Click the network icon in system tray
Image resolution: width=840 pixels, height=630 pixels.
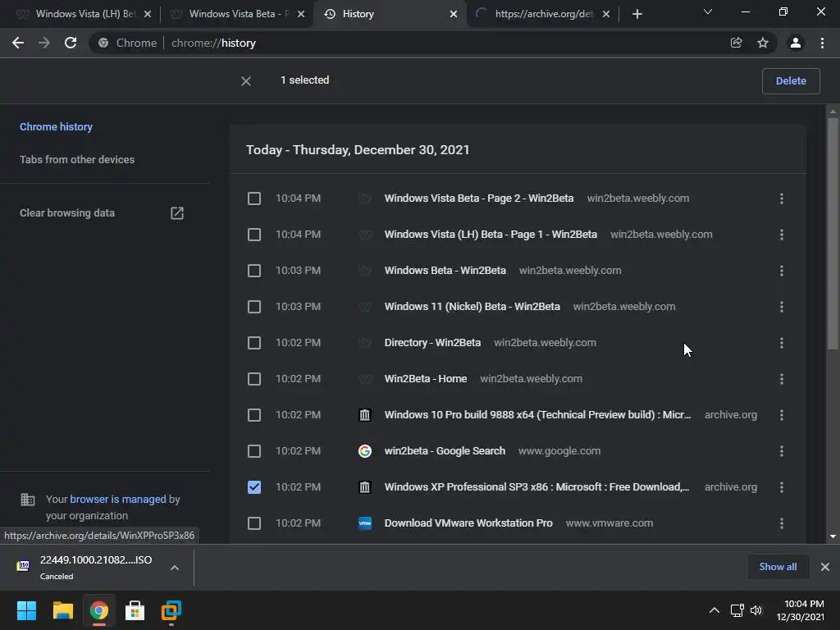click(737, 610)
